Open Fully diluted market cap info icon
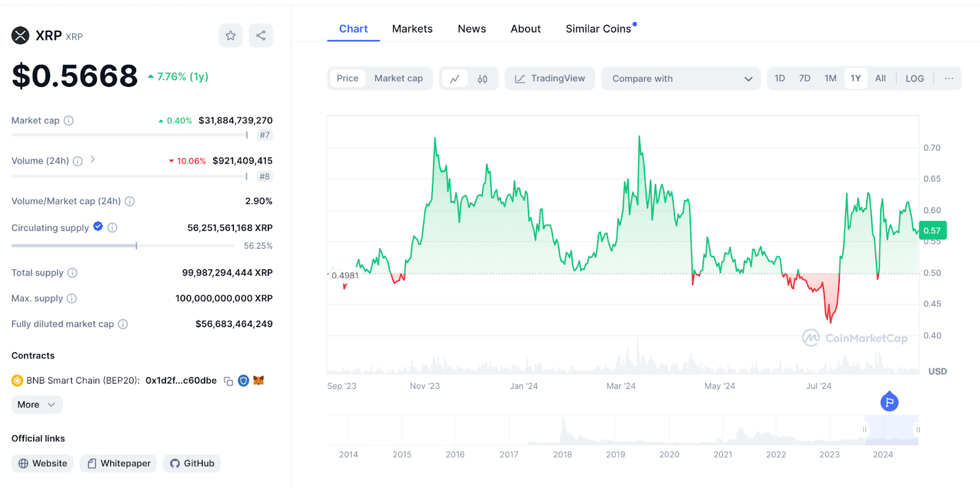The height and width of the screenshot is (487, 980). tap(123, 324)
